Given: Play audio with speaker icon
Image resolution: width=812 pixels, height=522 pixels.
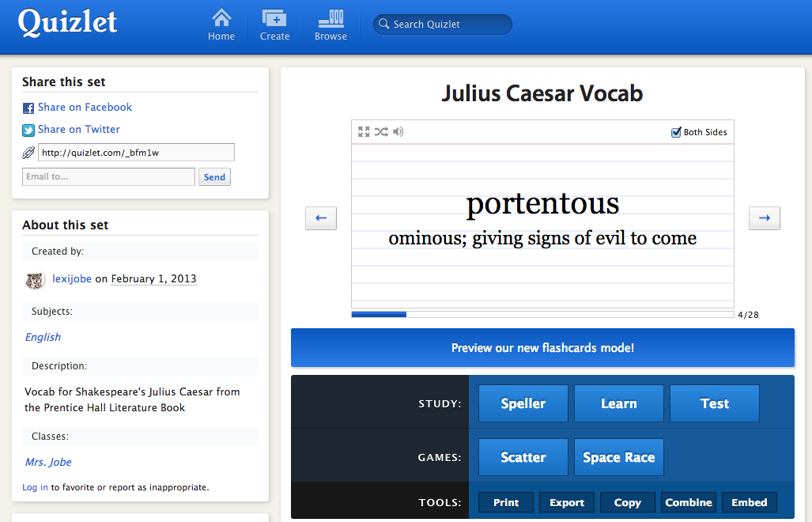Looking at the screenshot, I should [x=398, y=131].
